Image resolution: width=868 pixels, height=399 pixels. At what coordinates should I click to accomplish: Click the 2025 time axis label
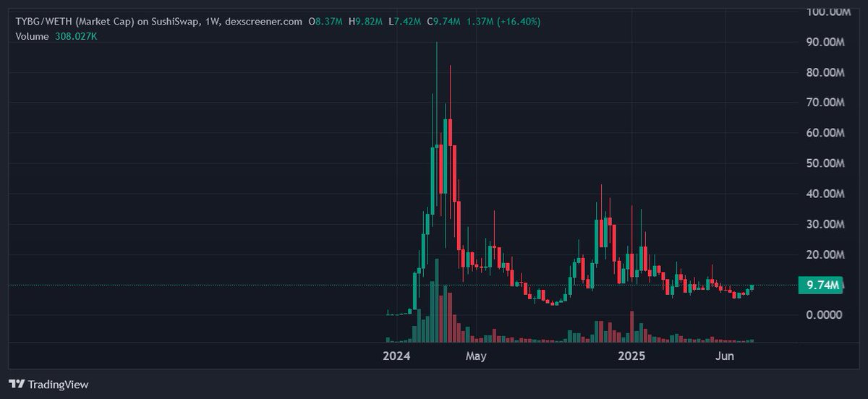(x=632, y=356)
